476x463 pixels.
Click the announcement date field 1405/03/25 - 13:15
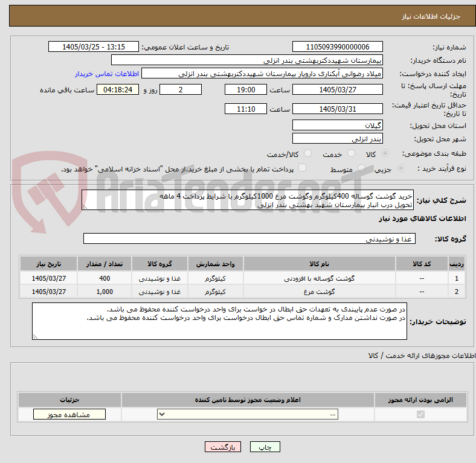click(x=94, y=46)
